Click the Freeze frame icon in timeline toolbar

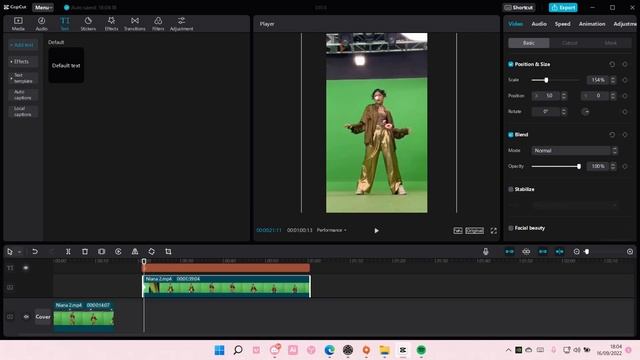click(102, 251)
